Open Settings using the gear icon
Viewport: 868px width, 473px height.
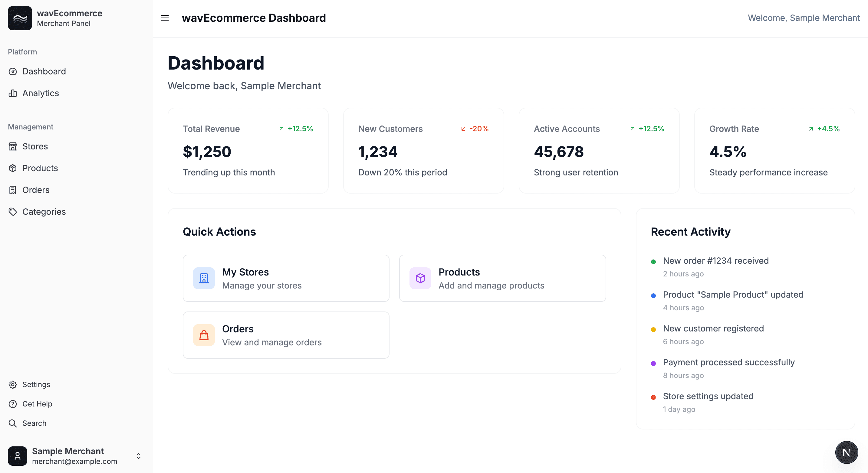(x=12, y=384)
